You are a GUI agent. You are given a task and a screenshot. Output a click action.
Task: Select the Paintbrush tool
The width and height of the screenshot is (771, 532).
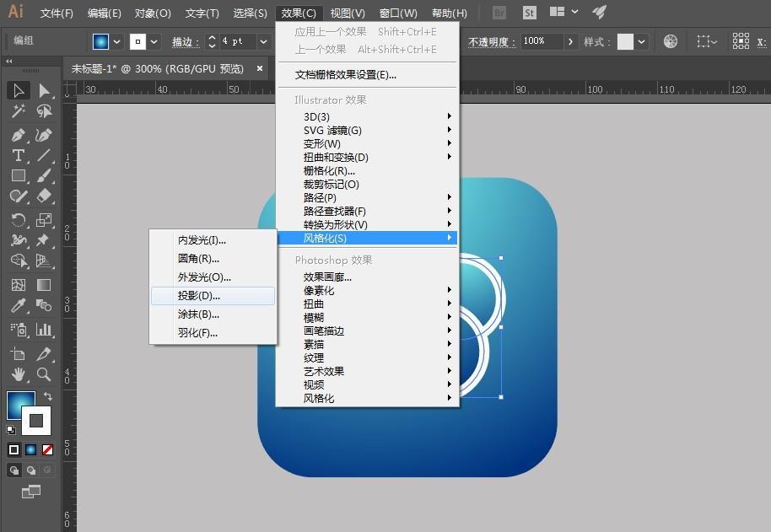click(44, 176)
